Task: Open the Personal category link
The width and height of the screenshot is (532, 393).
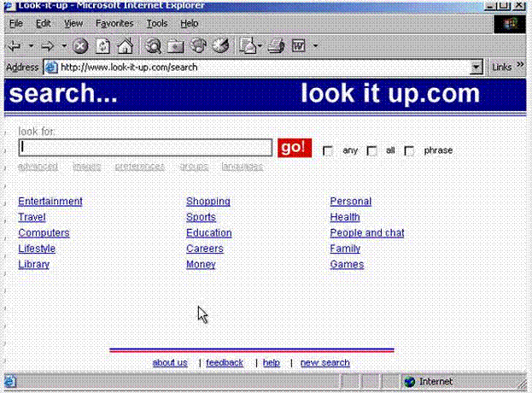Action: point(351,202)
